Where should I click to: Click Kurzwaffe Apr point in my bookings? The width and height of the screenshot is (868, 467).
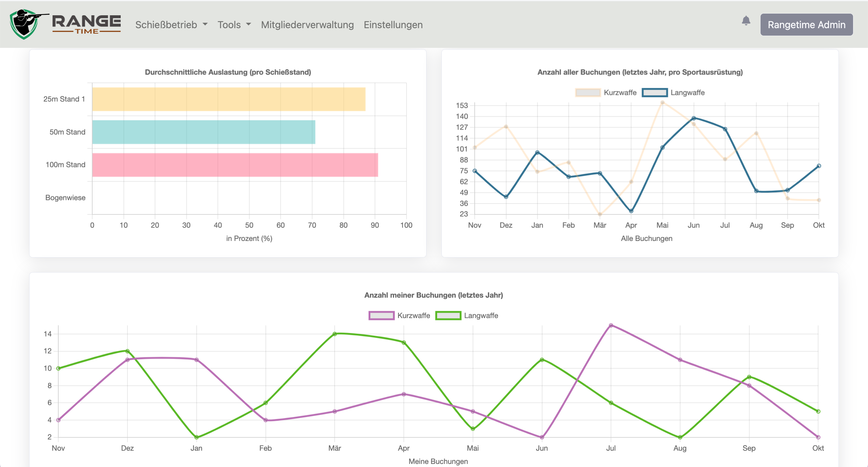coord(404,394)
